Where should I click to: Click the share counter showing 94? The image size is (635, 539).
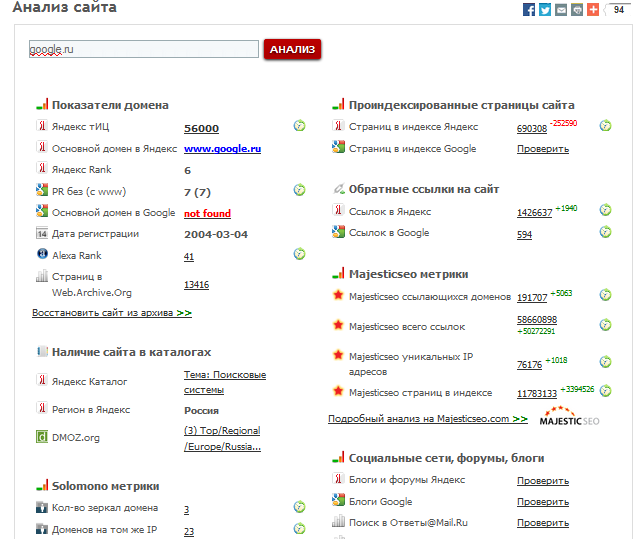coord(618,9)
